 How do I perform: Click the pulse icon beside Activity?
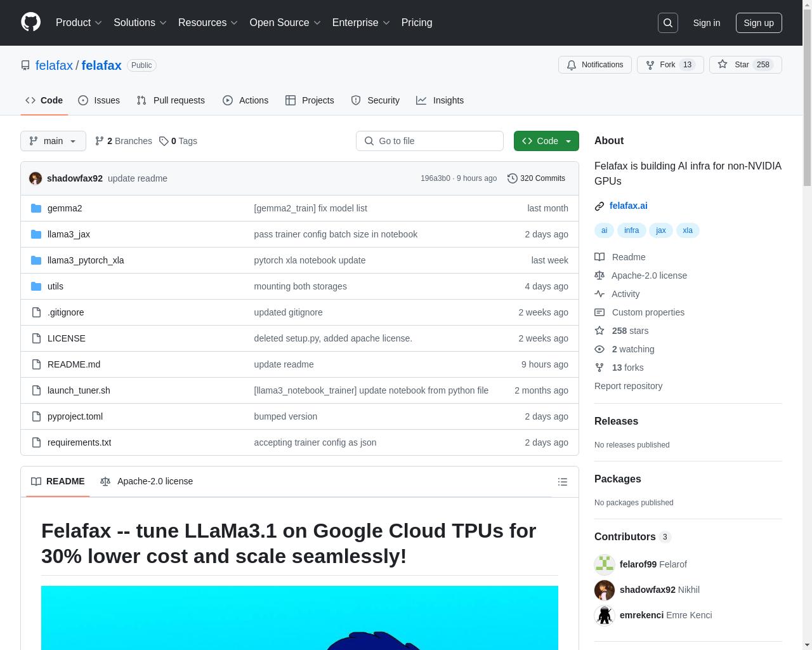599,294
